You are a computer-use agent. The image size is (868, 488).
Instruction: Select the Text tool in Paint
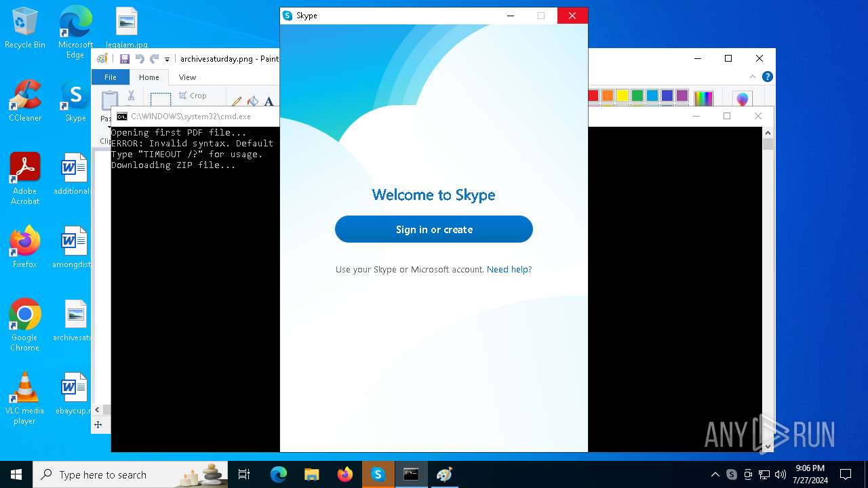tap(269, 102)
